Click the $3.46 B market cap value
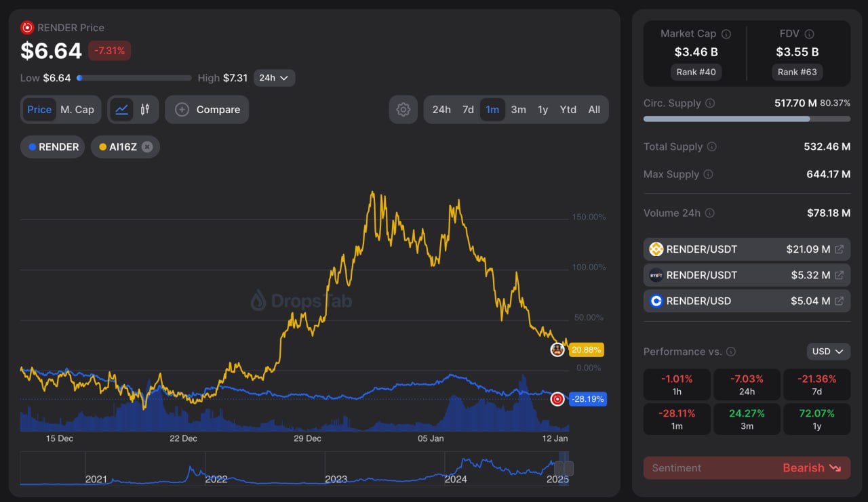 click(696, 52)
